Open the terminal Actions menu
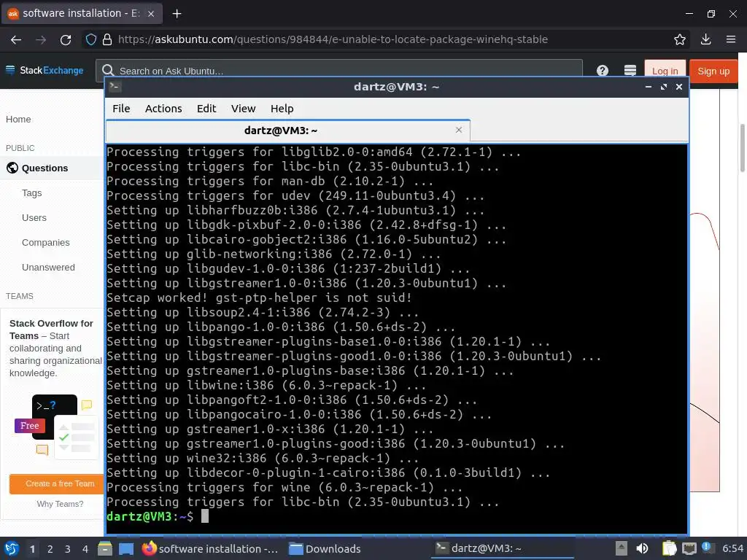This screenshot has height=560, width=747. (163, 109)
